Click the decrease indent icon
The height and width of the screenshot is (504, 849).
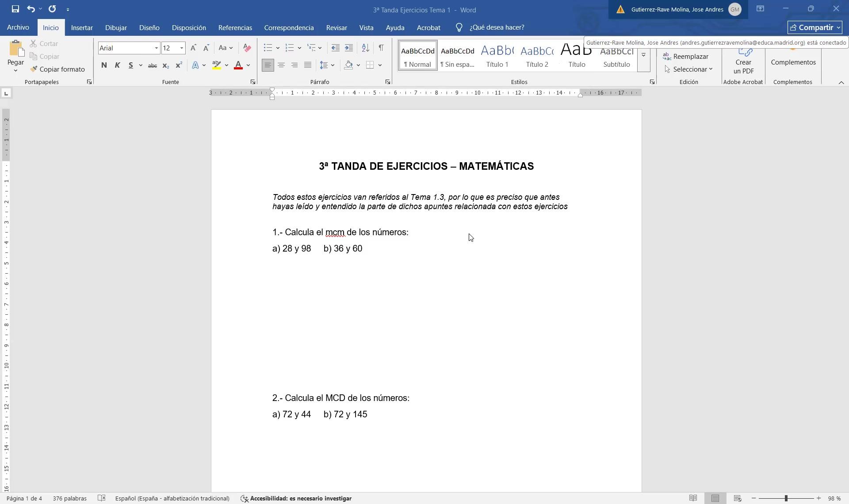coord(336,48)
